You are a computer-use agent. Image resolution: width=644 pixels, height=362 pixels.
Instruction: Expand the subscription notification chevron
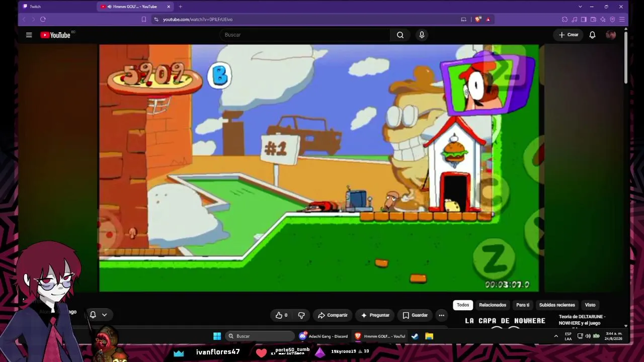click(x=104, y=315)
